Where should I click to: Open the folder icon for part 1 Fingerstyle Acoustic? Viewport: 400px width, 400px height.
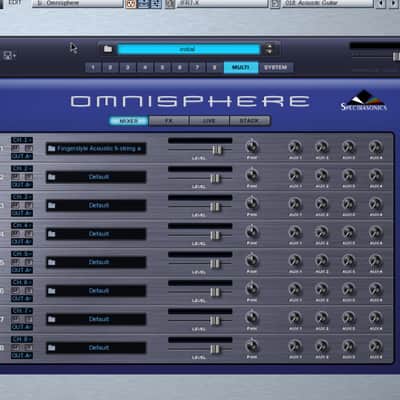click(51, 148)
